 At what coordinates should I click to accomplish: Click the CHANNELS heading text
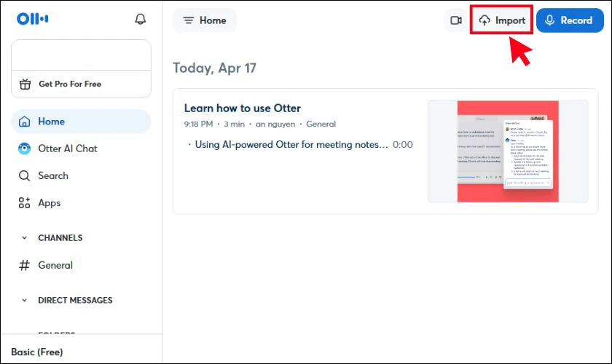[60, 237]
